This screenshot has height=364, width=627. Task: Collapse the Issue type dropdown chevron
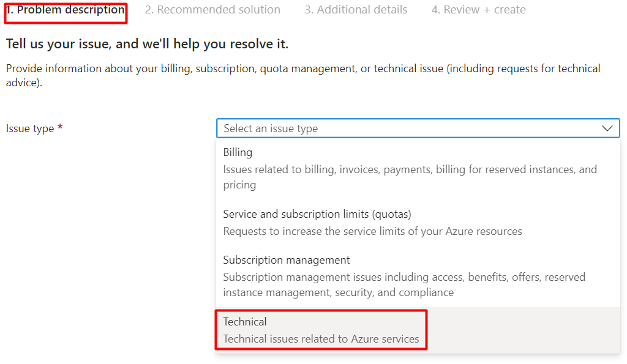(x=607, y=128)
